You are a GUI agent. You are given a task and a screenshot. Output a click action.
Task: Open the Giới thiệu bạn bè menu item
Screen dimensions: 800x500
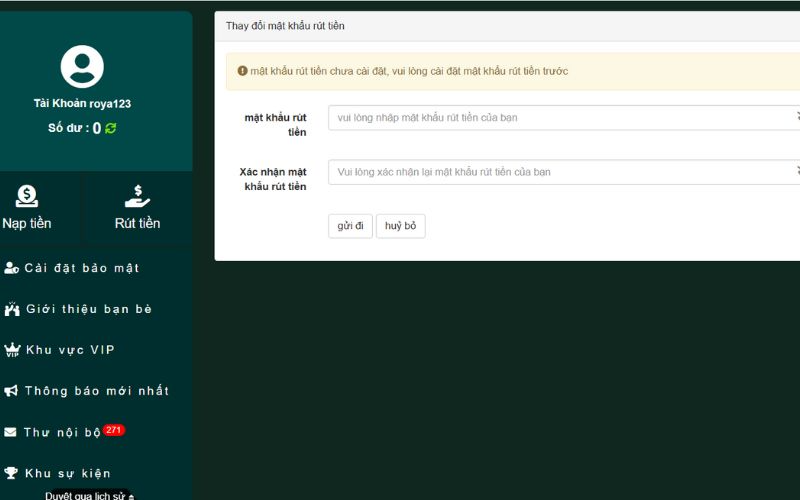click(88, 309)
